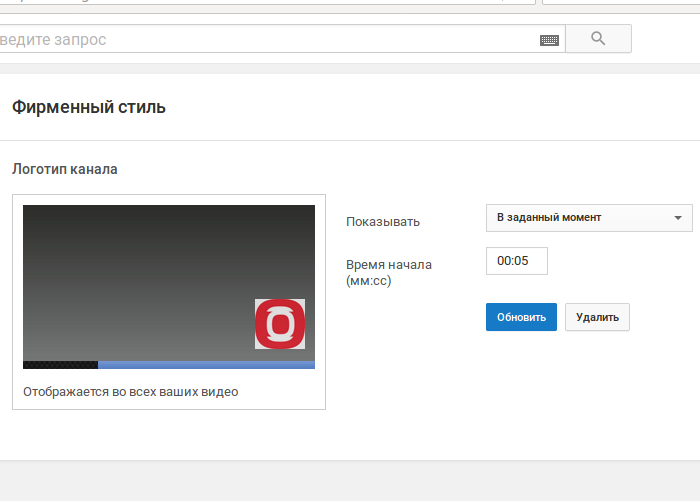Click the Время начала (мм:сс) label
This screenshot has height=501, width=700.
click(x=388, y=273)
